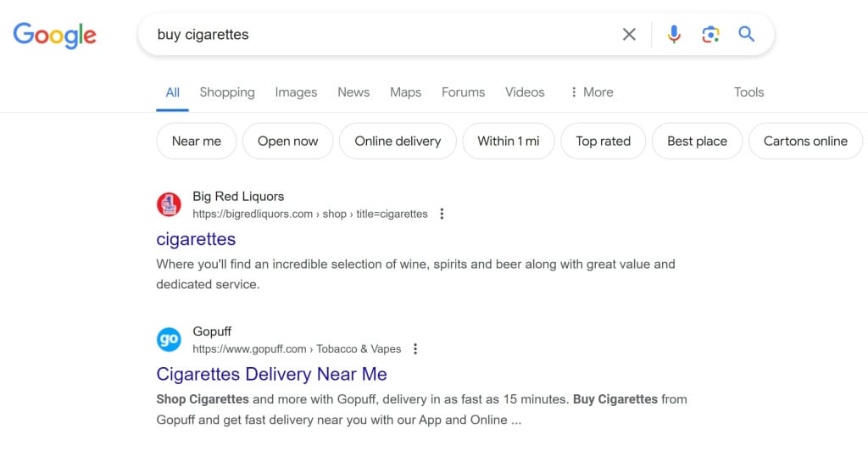Open options menu for Gopuff result

pos(415,349)
